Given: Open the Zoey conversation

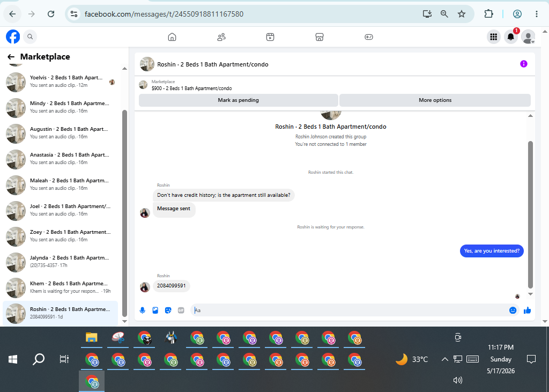Looking at the screenshot, I should tap(60, 236).
